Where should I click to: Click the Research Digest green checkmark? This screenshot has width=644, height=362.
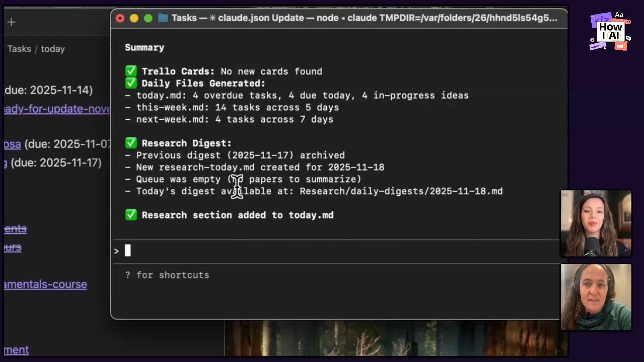(131, 143)
